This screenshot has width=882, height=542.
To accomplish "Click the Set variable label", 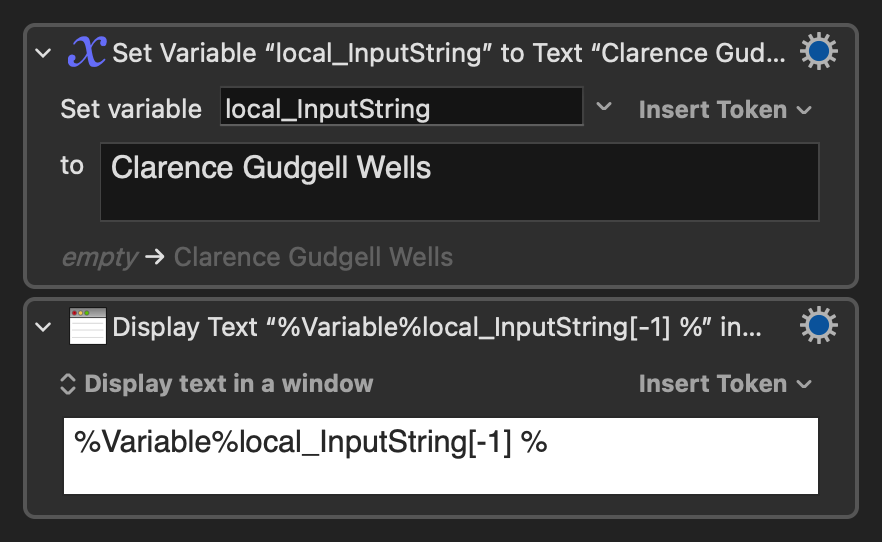I will [131, 109].
